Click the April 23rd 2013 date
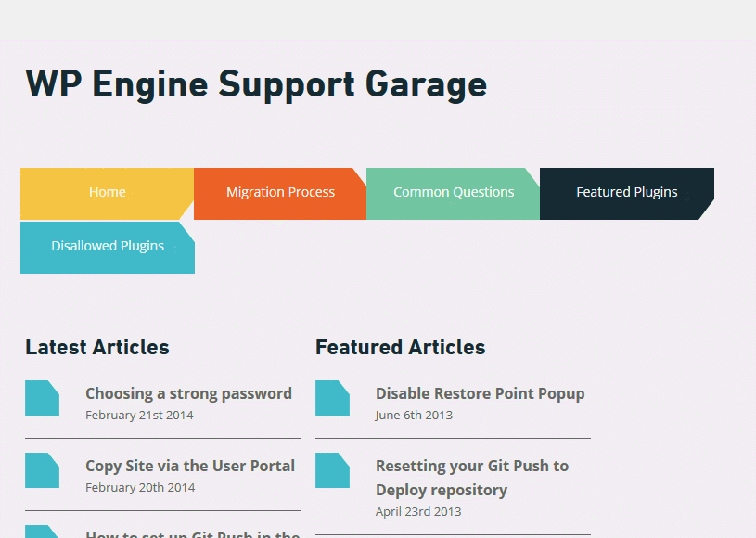The width and height of the screenshot is (756, 538). 418,511
